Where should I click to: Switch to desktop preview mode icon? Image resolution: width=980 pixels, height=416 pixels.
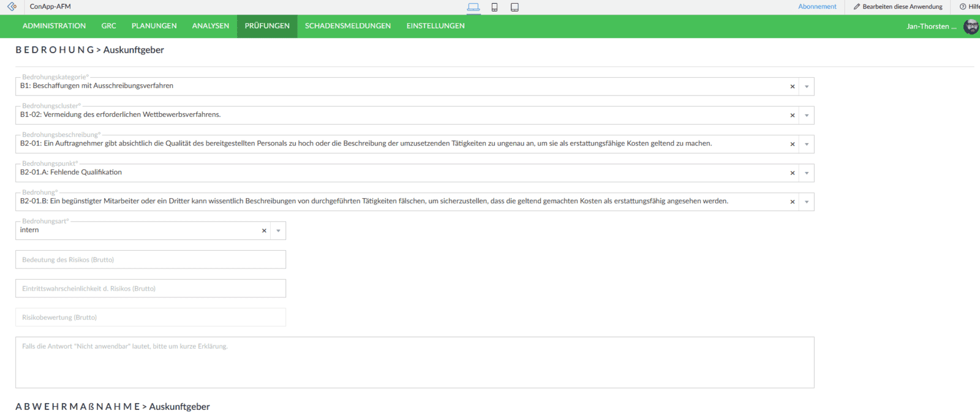pos(473,7)
